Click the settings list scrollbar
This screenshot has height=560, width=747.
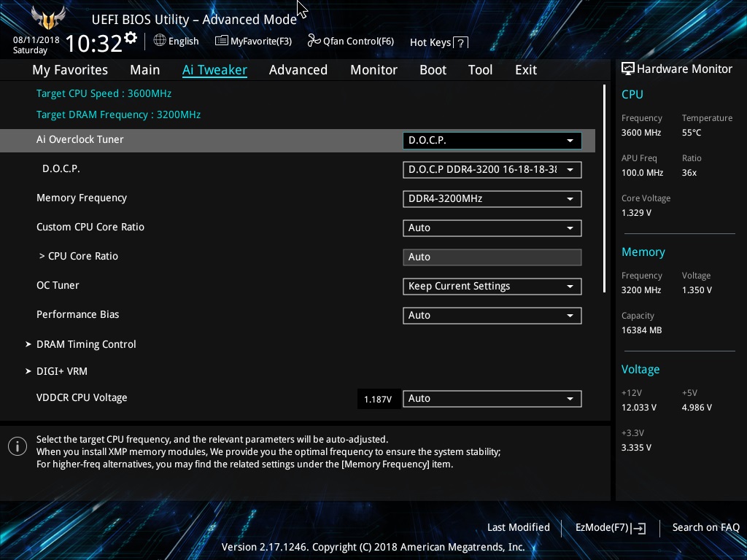click(x=604, y=189)
